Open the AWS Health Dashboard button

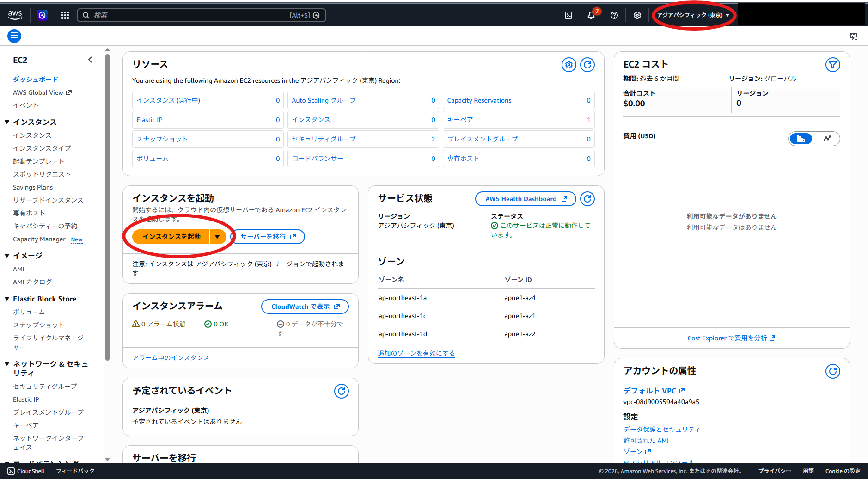526,199
